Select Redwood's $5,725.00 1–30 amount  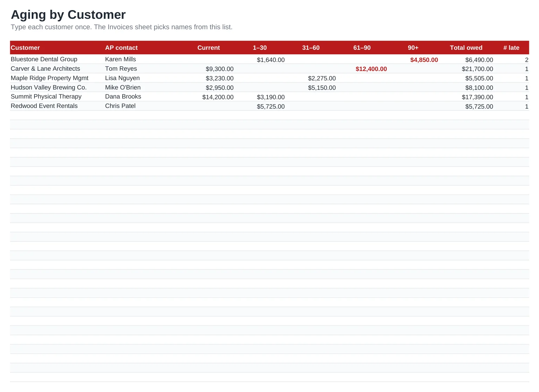coord(271,107)
